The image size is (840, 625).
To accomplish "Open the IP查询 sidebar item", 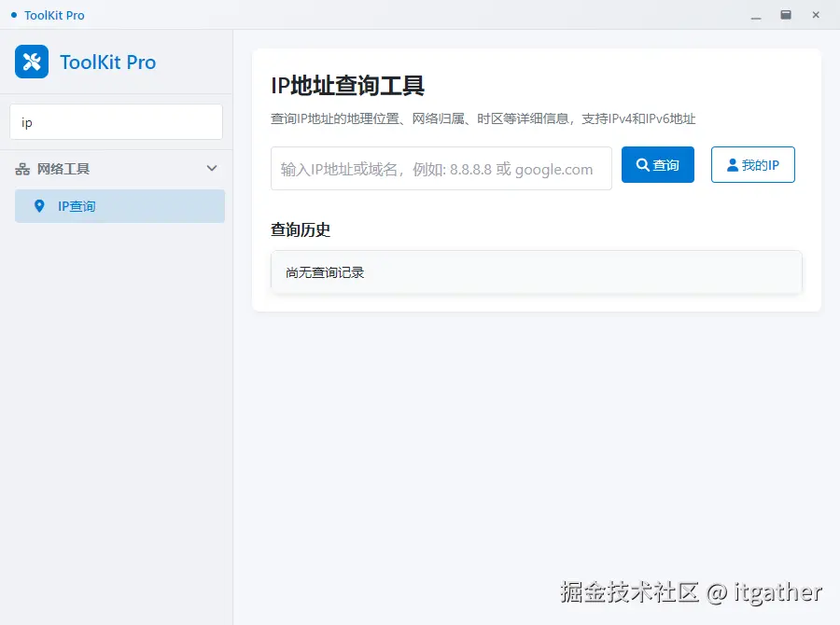I will click(x=120, y=206).
